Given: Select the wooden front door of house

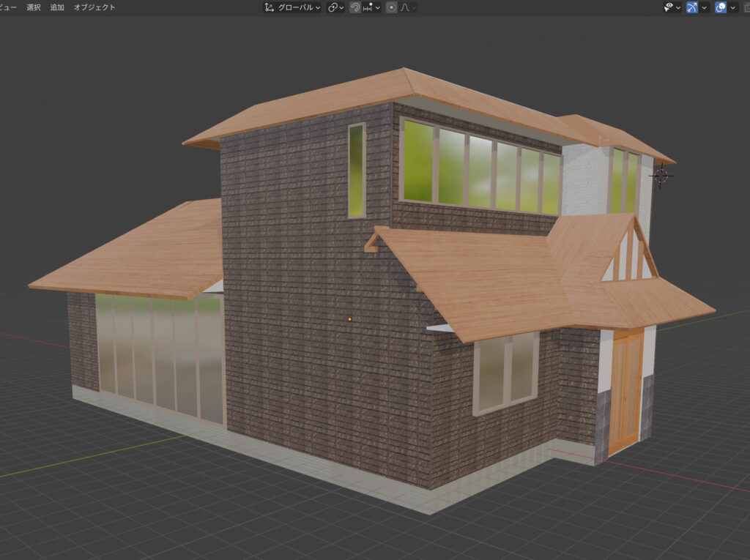Looking at the screenshot, I should coord(625,390).
